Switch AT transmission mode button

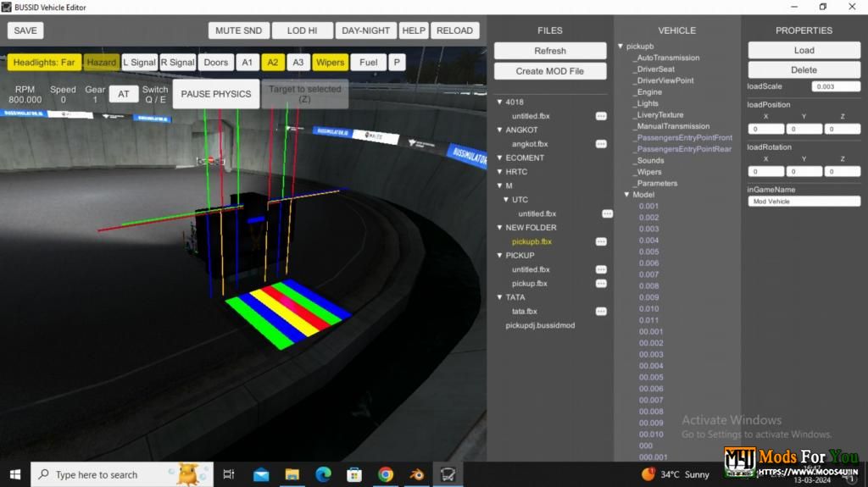click(x=124, y=94)
